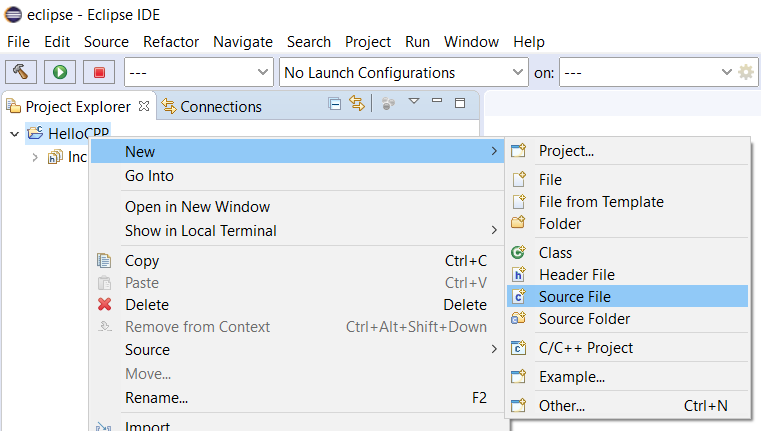Click the Header File icon
The width and height of the screenshot is (761, 431).
point(518,274)
